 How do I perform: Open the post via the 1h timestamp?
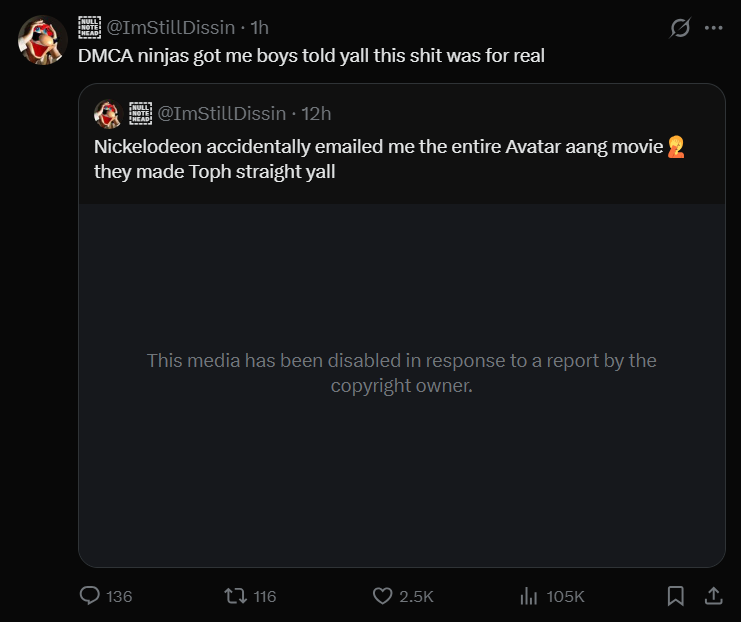(259, 28)
